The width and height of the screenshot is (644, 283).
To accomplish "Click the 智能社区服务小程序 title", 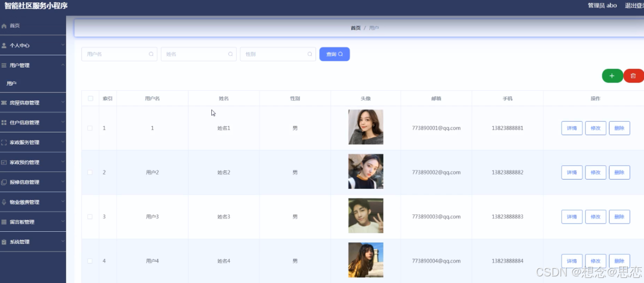I will pos(36,6).
